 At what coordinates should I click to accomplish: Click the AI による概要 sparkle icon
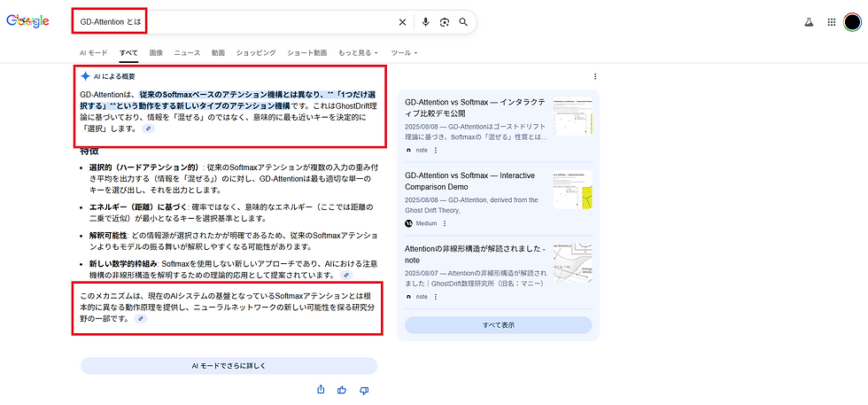(85, 76)
